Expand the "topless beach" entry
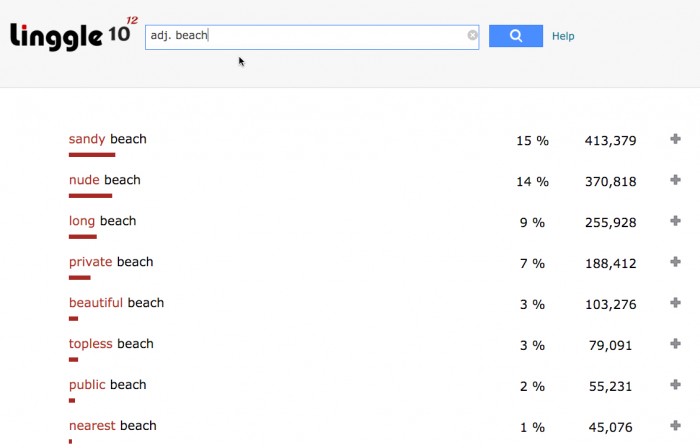 [x=676, y=344]
